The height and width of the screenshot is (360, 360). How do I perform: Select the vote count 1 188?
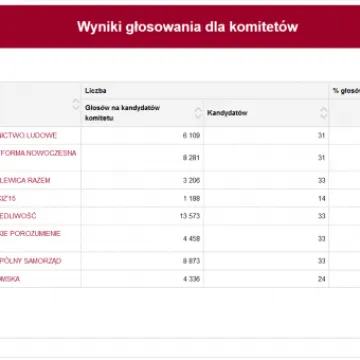coord(191,198)
